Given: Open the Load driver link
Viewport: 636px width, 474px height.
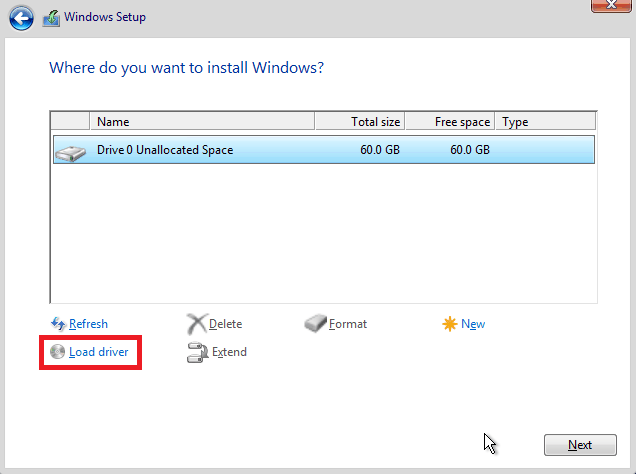Looking at the screenshot, I should (x=99, y=352).
